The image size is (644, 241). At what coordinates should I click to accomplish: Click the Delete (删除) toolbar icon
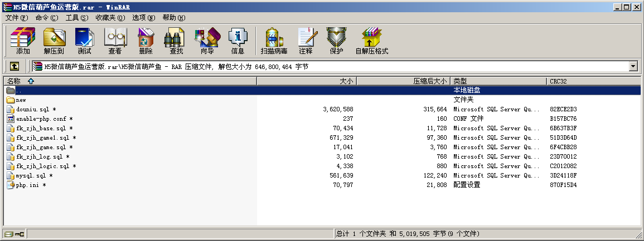coord(146,41)
